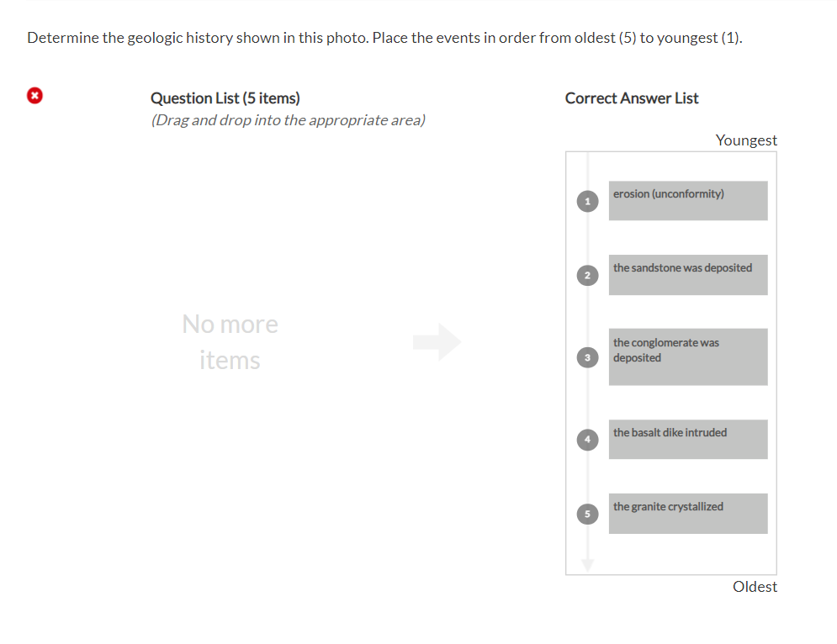Click the downward arrow at the timeline bottom
Screen dimensions: 837x644
pyautogui.click(x=587, y=565)
